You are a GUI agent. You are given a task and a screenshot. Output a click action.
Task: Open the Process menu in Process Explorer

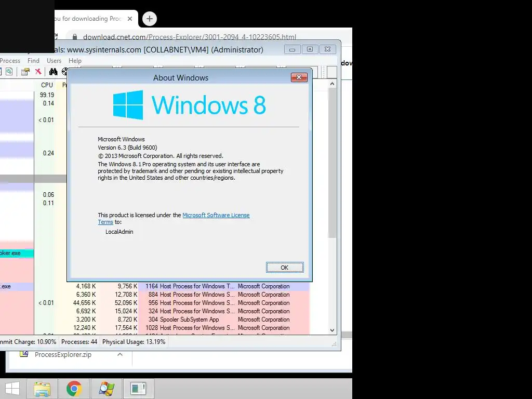pos(10,61)
